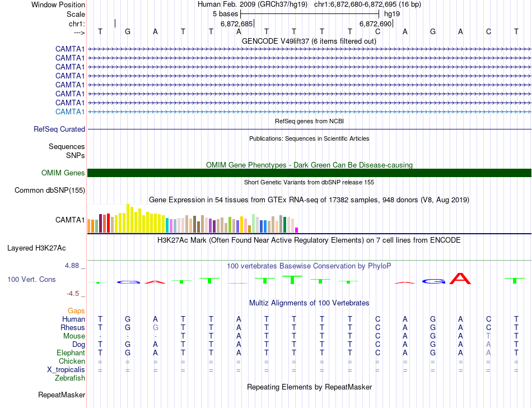Click the blue G before the red A
532x408 pixels.
coord(433,281)
